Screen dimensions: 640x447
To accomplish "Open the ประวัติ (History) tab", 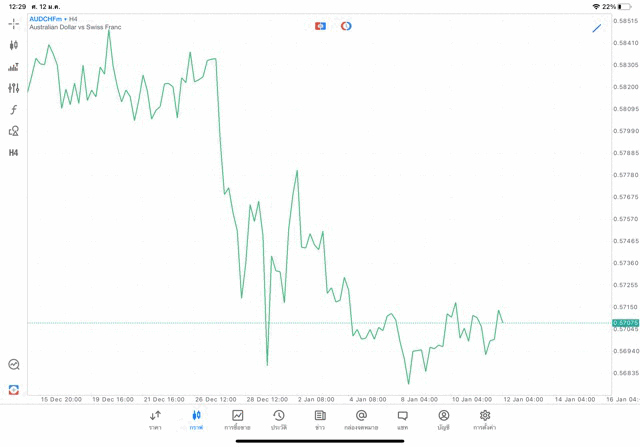I will [x=279, y=420].
